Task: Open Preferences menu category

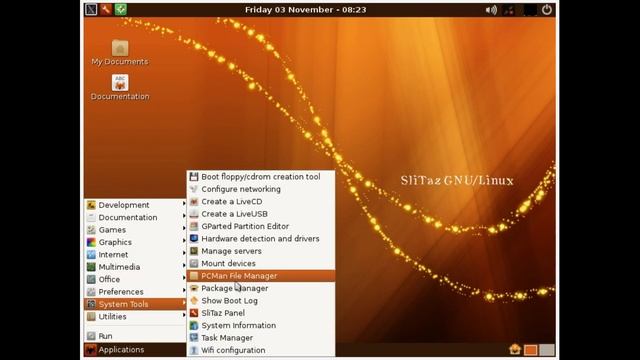Action: click(x=135, y=292)
